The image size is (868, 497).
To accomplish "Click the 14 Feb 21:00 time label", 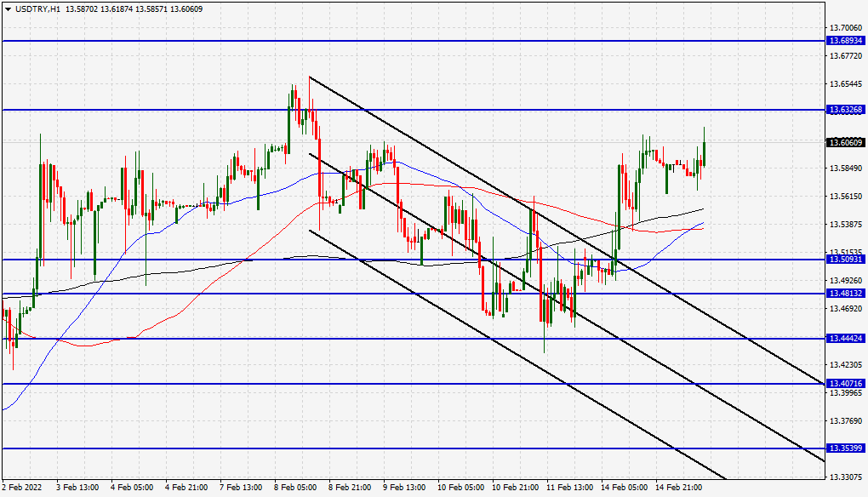I will tap(681, 488).
